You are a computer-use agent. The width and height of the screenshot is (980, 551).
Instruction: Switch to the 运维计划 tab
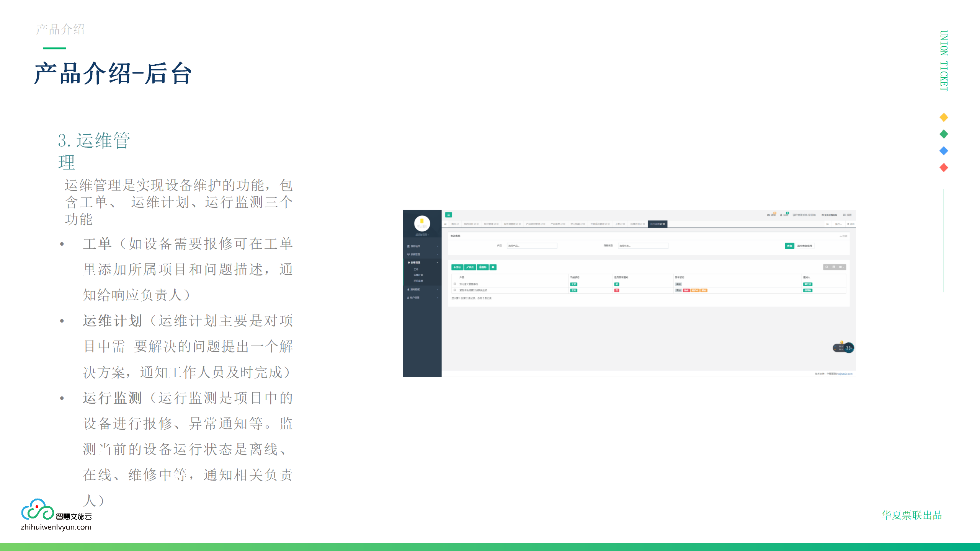coord(637,224)
